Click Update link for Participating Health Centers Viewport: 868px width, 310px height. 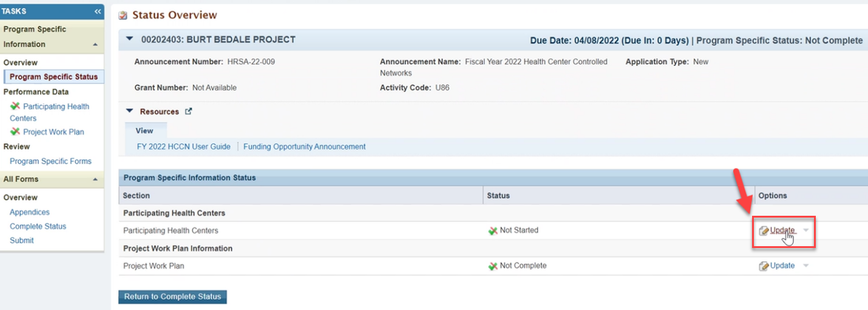pos(782,230)
